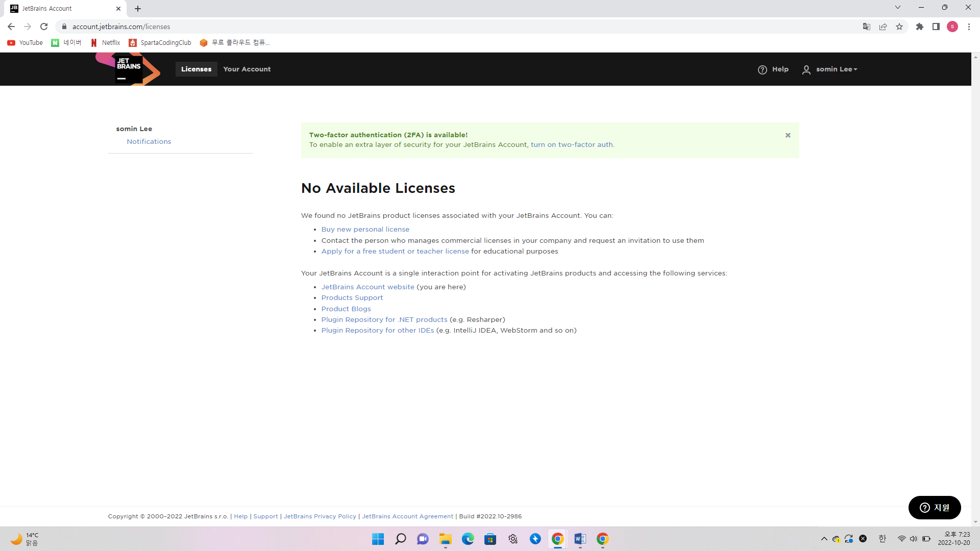Share this page via the share icon
This screenshot has height=551, width=980.
(883, 27)
